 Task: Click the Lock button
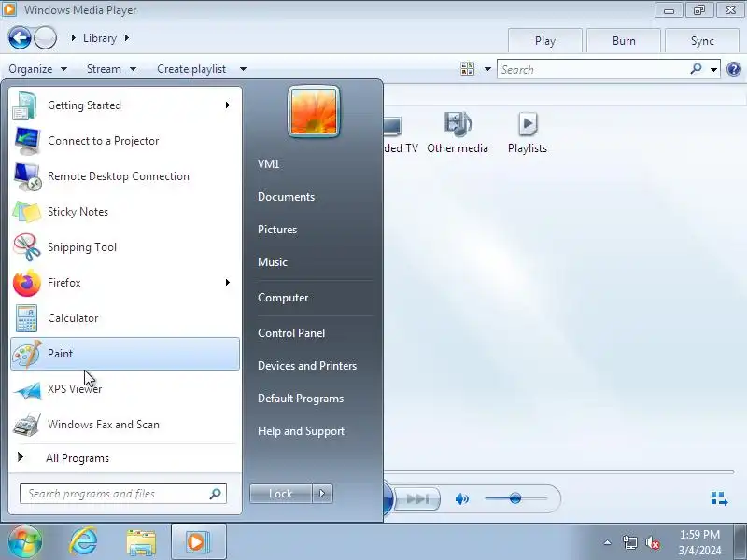[281, 494]
